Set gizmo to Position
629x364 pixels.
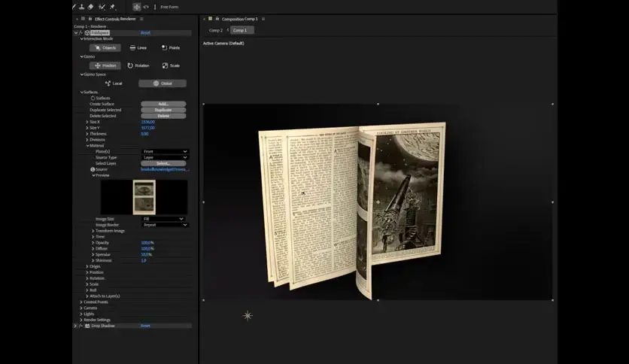click(x=105, y=65)
